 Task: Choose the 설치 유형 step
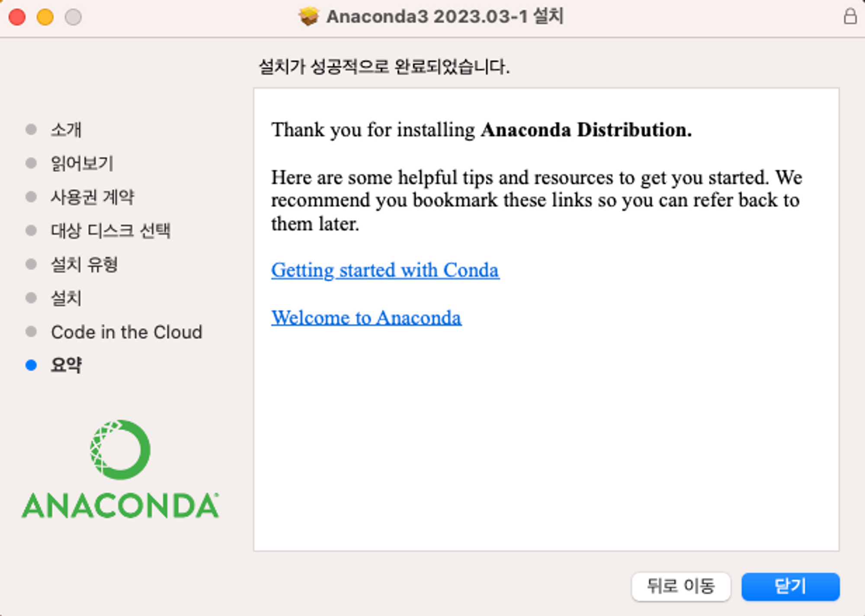coord(84,264)
